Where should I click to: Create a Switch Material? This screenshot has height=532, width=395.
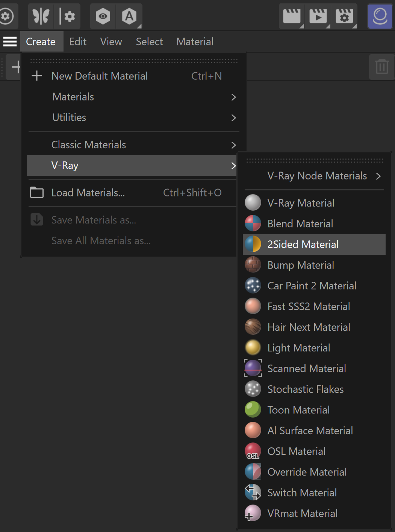(x=314, y=493)
